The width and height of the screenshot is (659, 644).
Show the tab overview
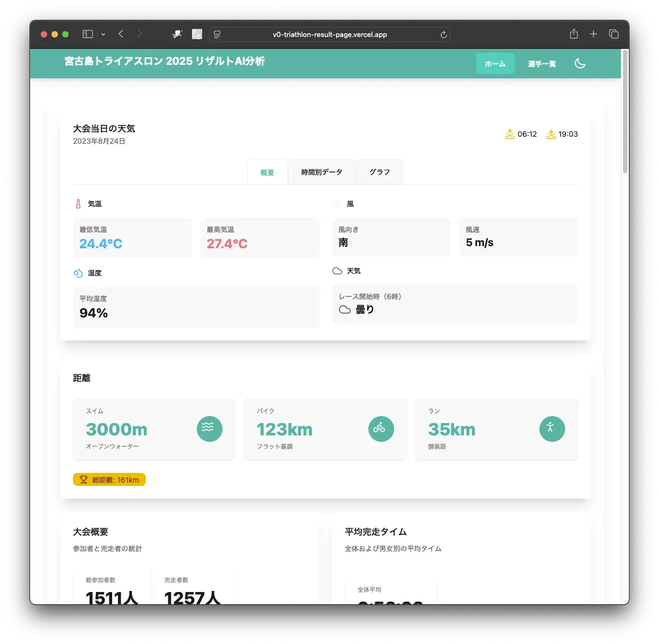click(614, 34)
